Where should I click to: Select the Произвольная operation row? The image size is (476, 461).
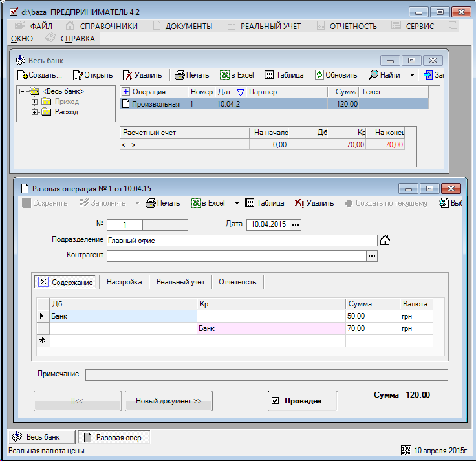(x=275, y=104)
